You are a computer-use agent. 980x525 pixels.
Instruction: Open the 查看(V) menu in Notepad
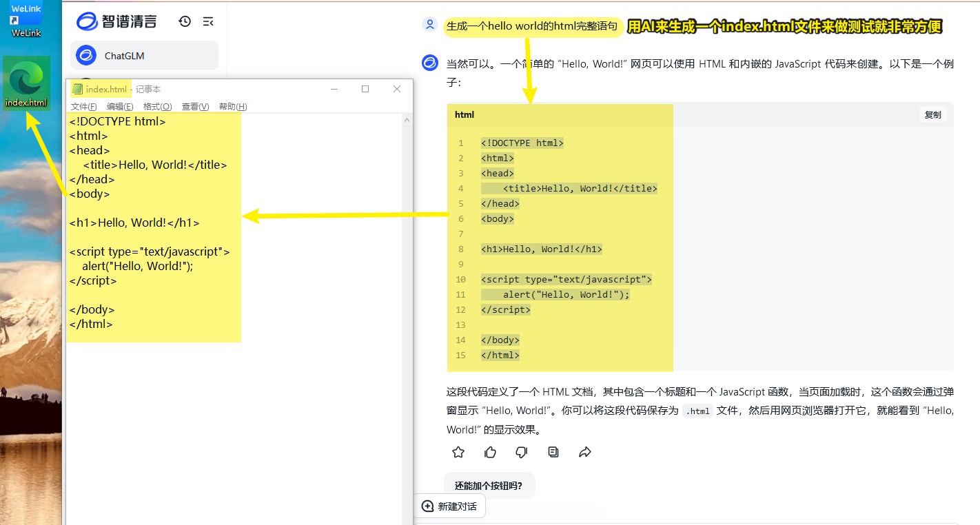coord(195,106)
